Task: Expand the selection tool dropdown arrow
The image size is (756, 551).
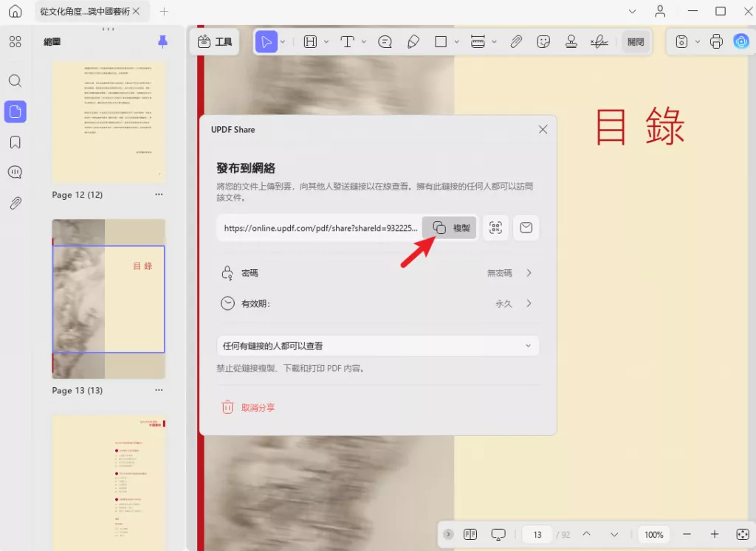Action: click(x=283, y=42)
